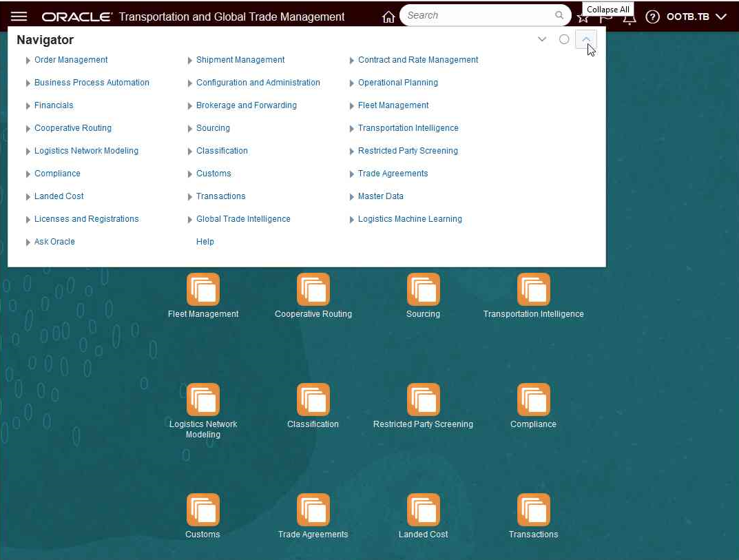739x560 pixels.
Task: Open the Classification springboard icon
Action: point(313,400)
